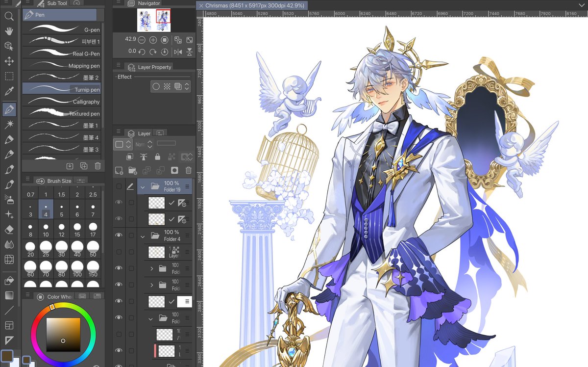Select the Ruler tool

pos(9,340)
